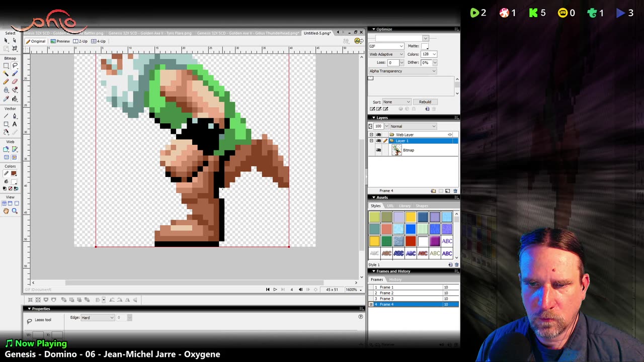Select the Hand tool
The image size is (644, 362).
[x=6, y=211]
